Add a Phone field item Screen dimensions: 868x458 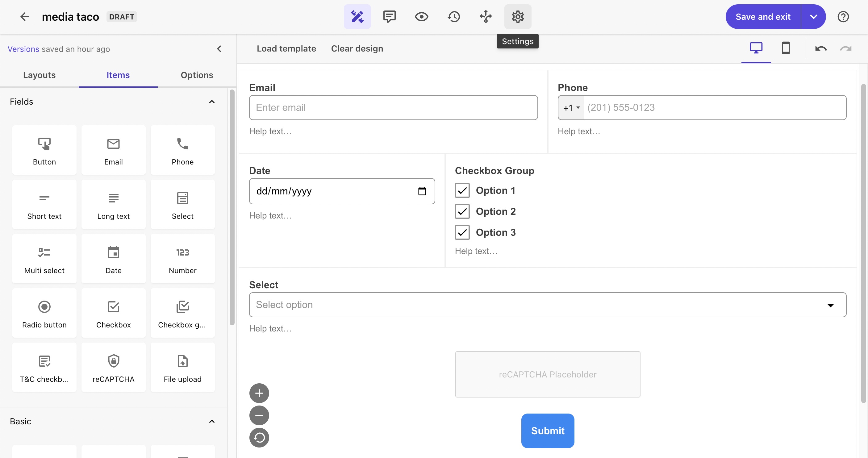pos(182,150)
